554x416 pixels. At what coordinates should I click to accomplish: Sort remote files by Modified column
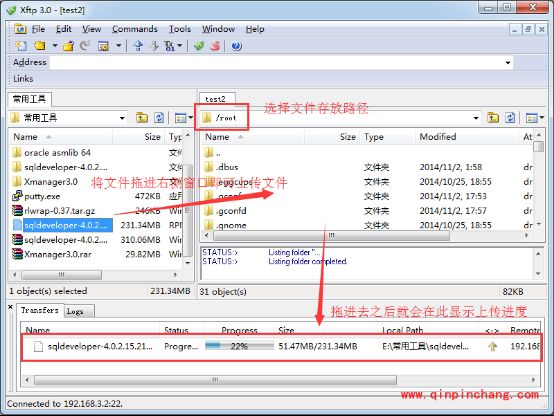coord(467,137)
